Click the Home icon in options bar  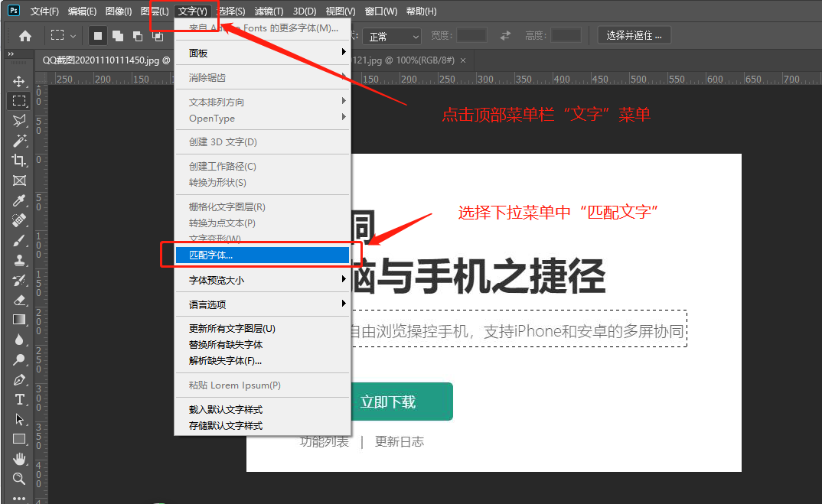tap(25, 36)
